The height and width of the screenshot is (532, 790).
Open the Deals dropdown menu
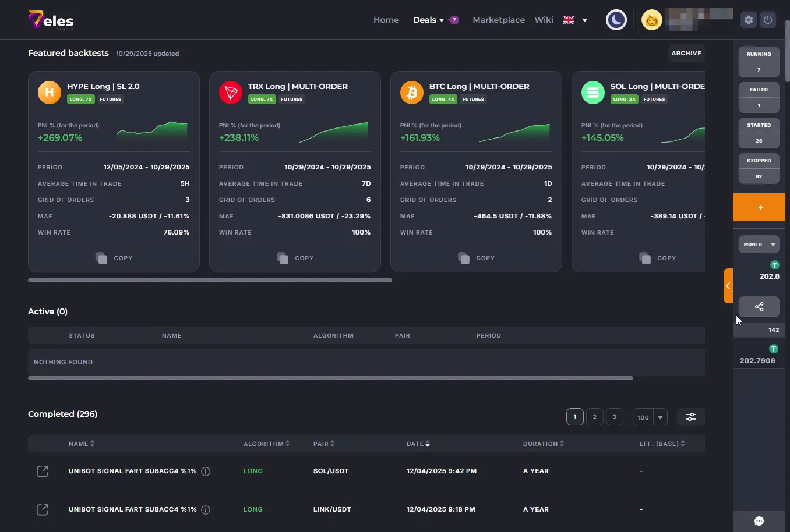428,20
